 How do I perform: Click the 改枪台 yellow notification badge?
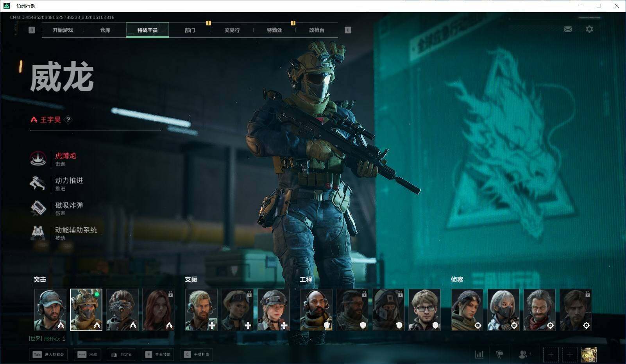point(293,23)
